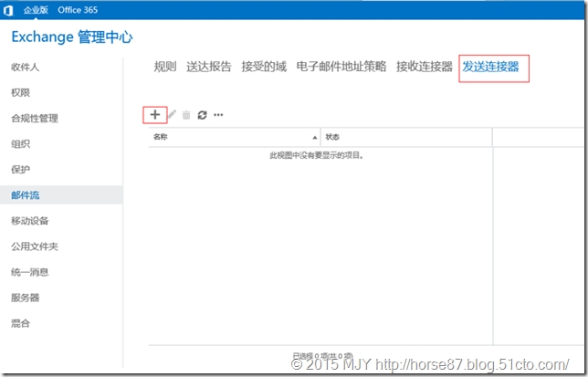Open 服务器 in the left navigation
Viewport: 588px width, 377px height.
point(26,298)
